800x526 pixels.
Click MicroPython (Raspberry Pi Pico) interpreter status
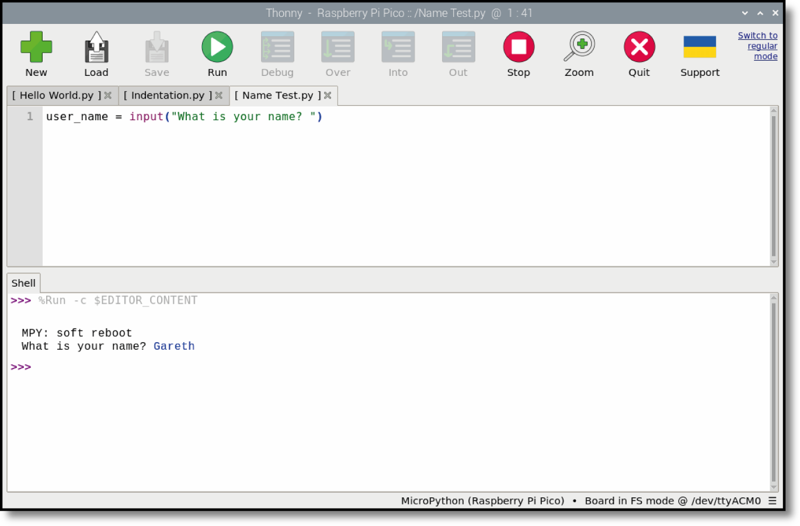[483, 501]
